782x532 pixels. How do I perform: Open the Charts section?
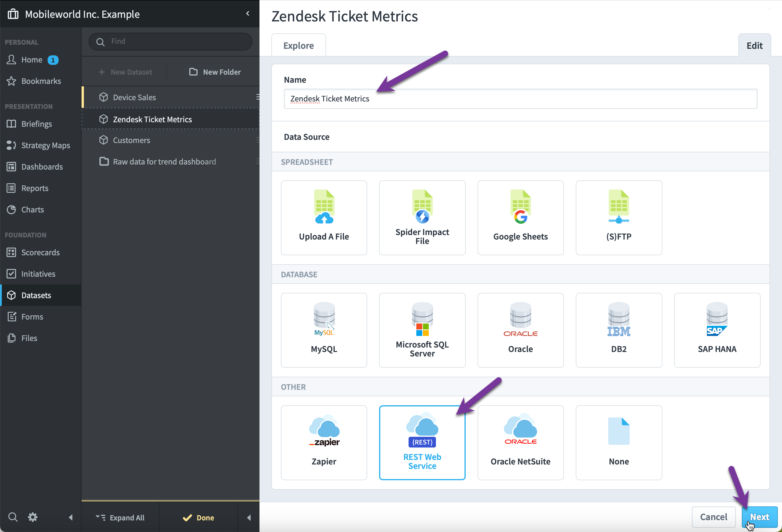tap(40, 210)
